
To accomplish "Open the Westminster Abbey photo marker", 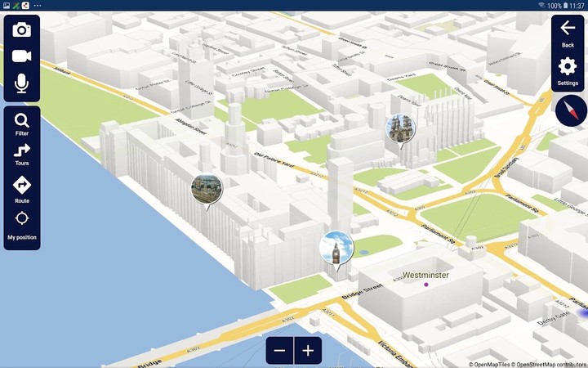I will click(400, 131).
